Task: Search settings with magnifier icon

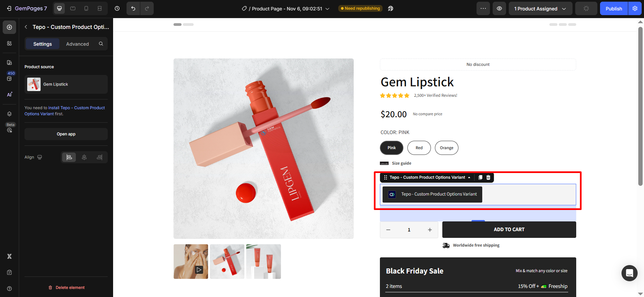Action: tap(101, 44)
